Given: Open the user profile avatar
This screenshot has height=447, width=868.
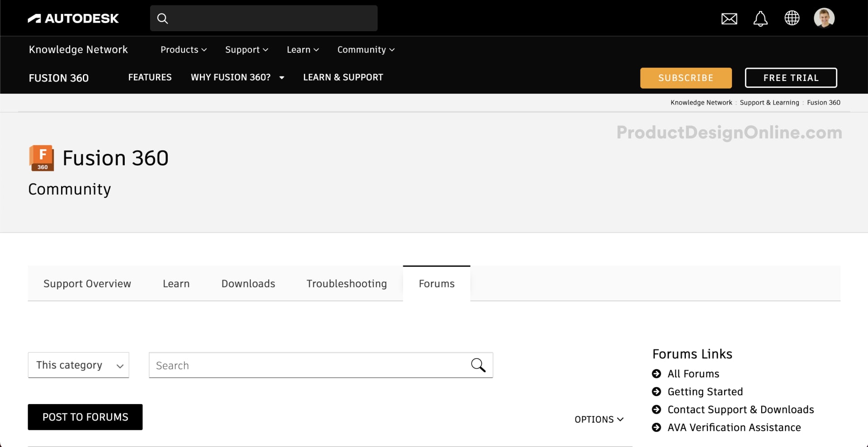Looking at the screenshot, I should pos(824,18).
